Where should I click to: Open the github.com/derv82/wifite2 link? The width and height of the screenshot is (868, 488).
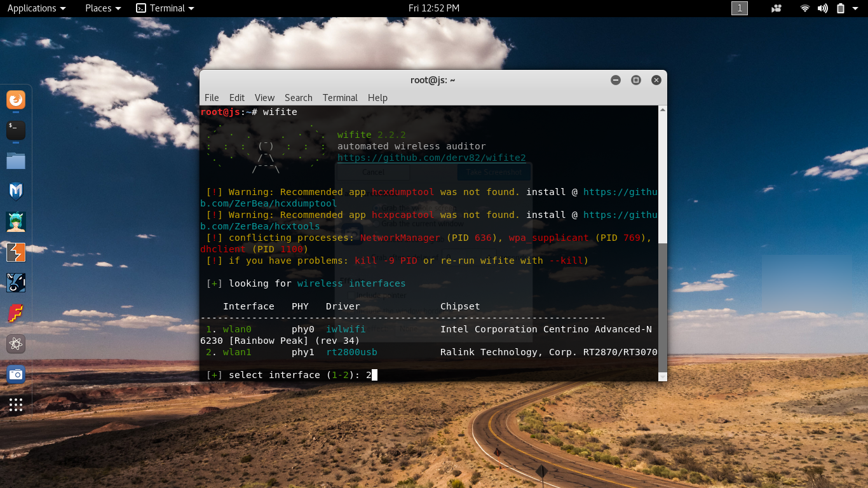431,158
